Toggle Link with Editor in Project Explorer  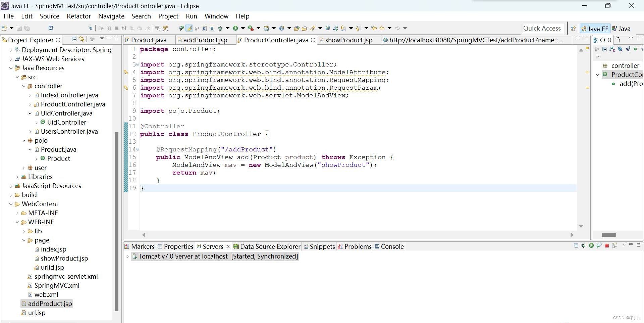tap(82, 39)
